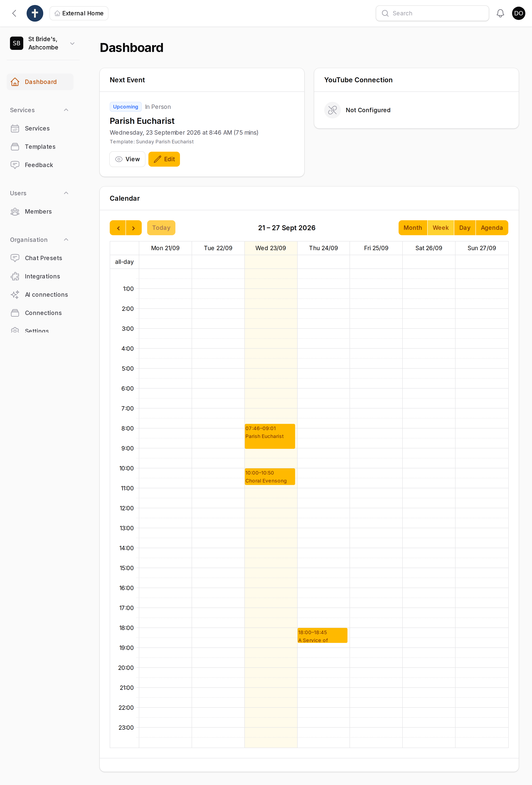
Task: Click the unlinked chain icon under YouTube Connection
Action: click(x=332, y=110)
